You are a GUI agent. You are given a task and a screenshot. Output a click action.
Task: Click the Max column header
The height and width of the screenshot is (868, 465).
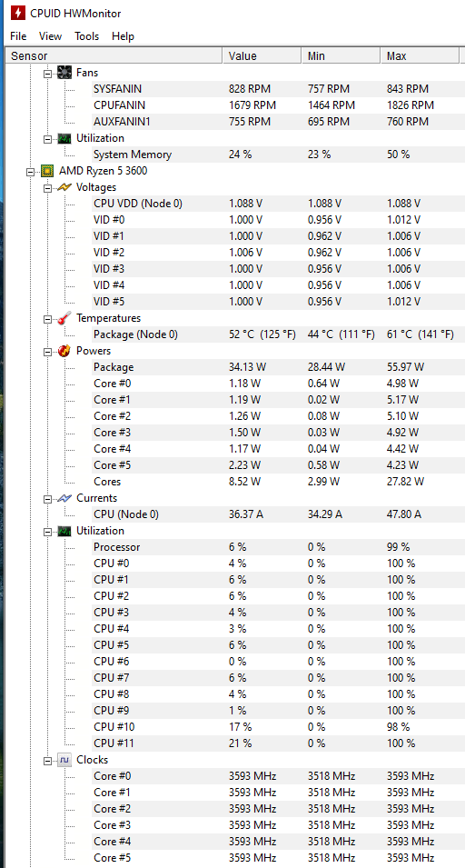click(420, 56)
